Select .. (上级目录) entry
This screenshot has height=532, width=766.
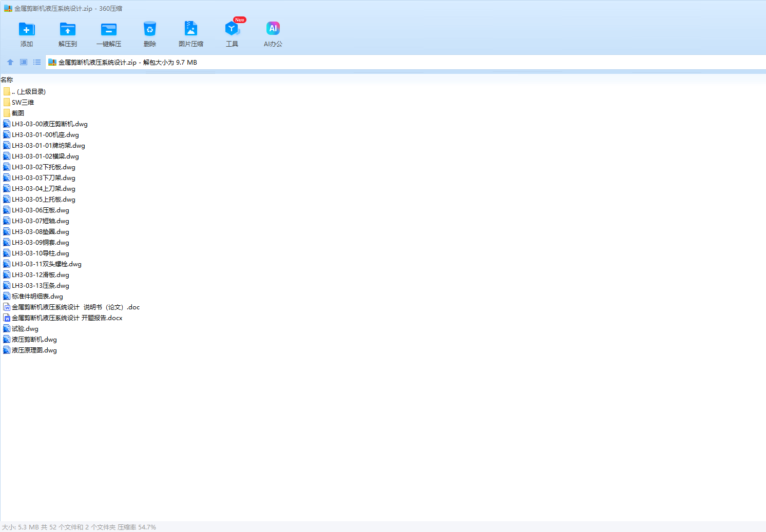click(29, 92)
